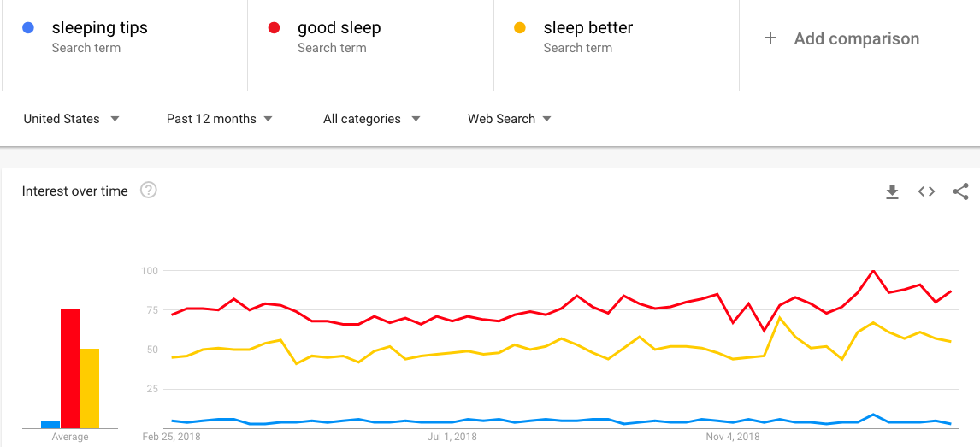The width and height of the screenshot is (980, 447).
Task: Click the Jul 1, 2018 axis label
Action: (452, 438)
